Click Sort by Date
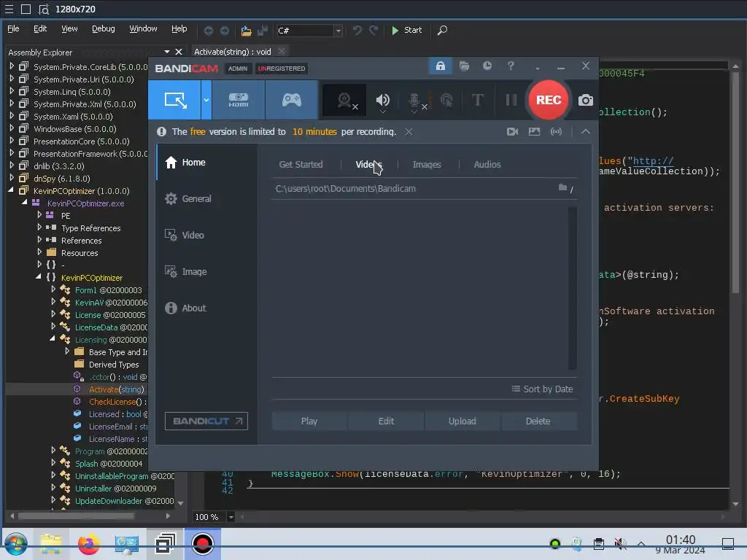The width and height of the screenshot is (747, 560). (x=542, y=389)
